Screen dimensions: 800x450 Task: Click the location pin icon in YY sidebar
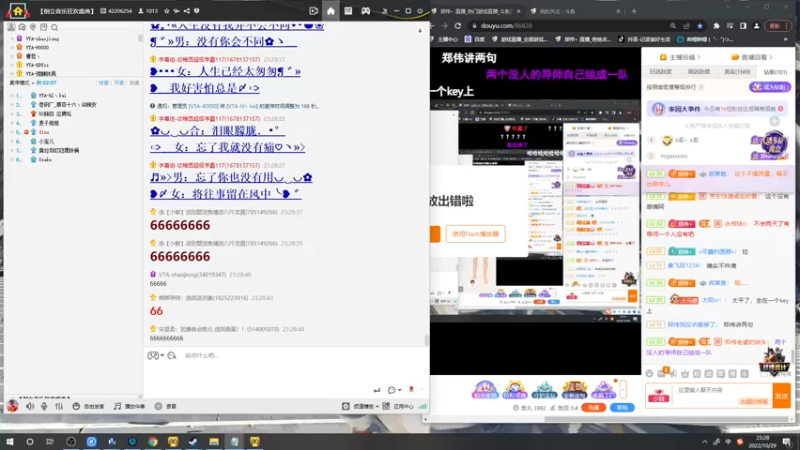33,27
